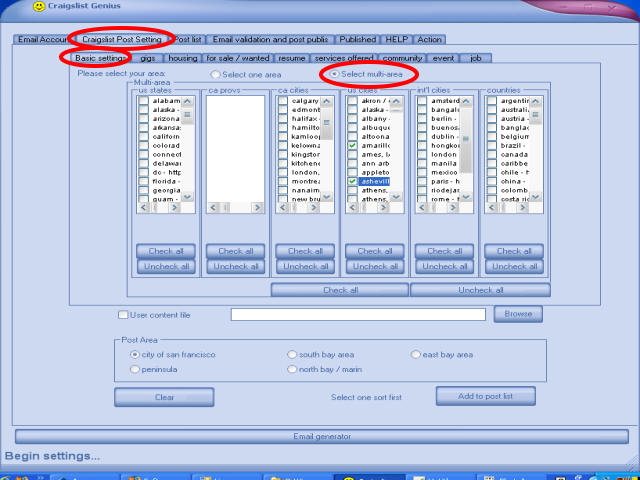Select city of san francisco post area
The image size is (640, 480).
(x=134, y=355)
